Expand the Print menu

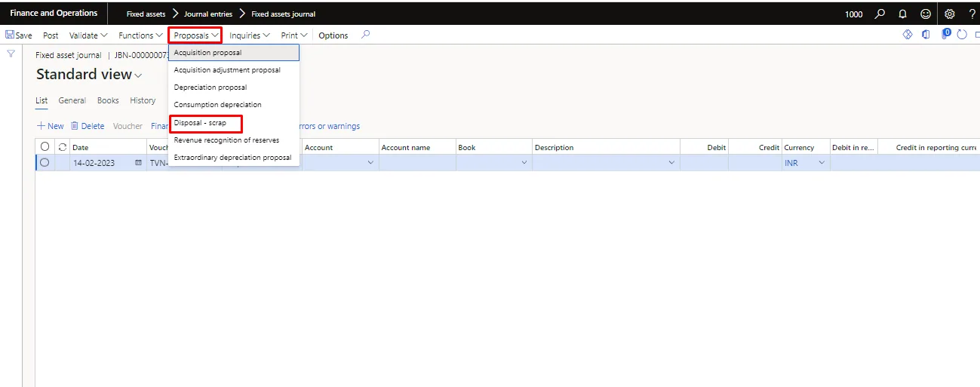pos(294,35)
